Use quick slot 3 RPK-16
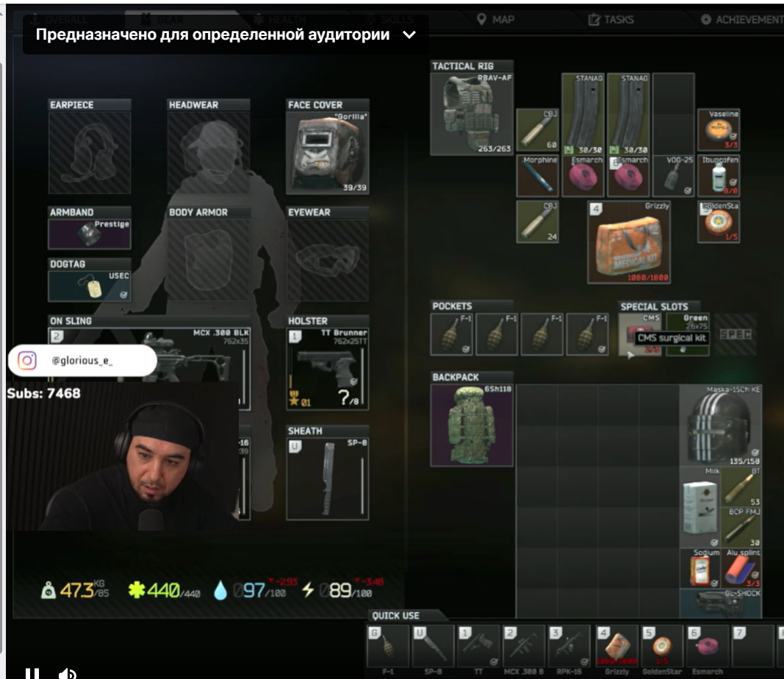This screenshot has height=679, width=784. [x=569, y=646]
